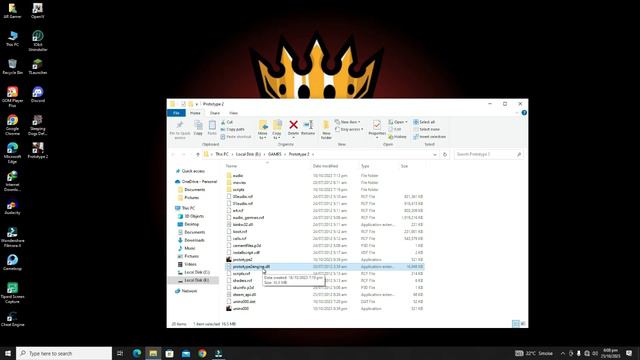This screenshot has width=640, height=360.
Task: Refresh the Prototype 2 folder
Action: pos(445,155)
